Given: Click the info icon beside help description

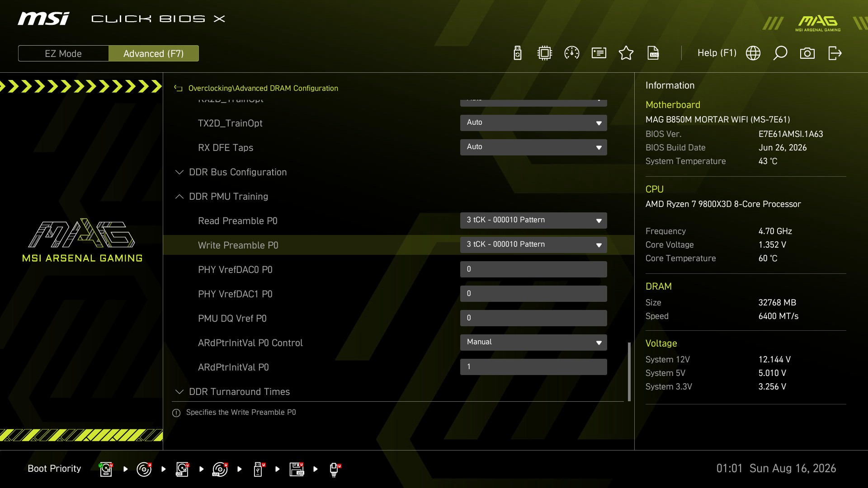Looking at the screenshot, I should (176, 413).
